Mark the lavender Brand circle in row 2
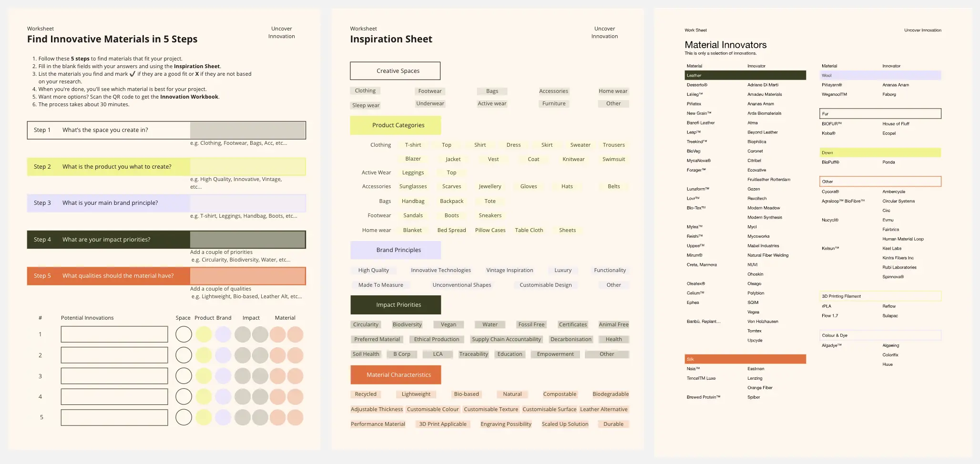Viewport: 980px width, 464px height. tap(223, 355)
